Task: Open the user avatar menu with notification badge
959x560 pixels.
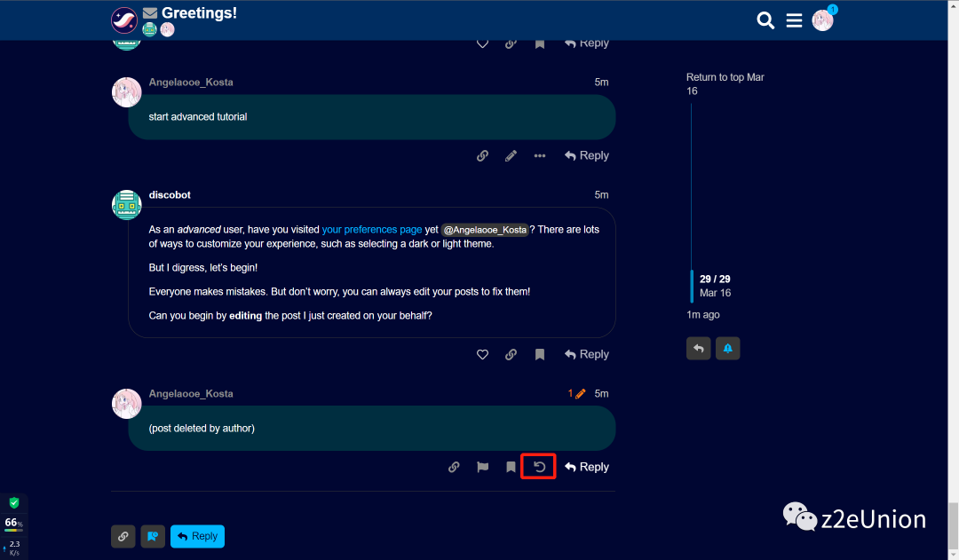Action: point(822,20)
